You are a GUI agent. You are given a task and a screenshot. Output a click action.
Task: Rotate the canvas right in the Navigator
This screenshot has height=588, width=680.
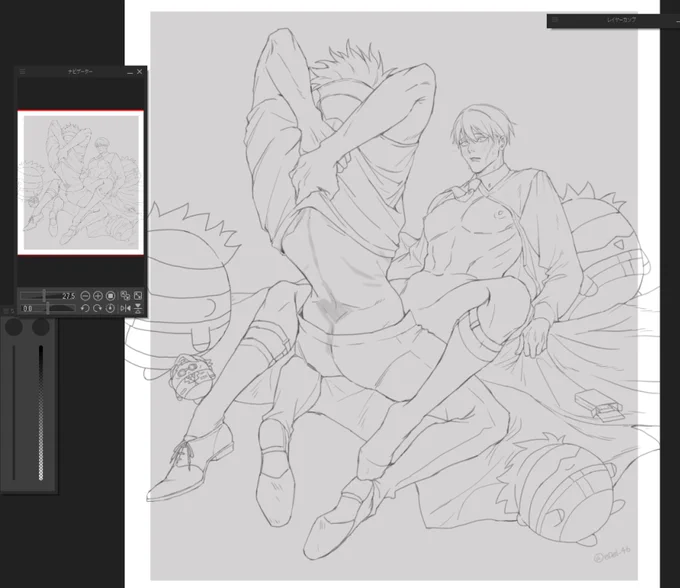(x=98, y=308)
